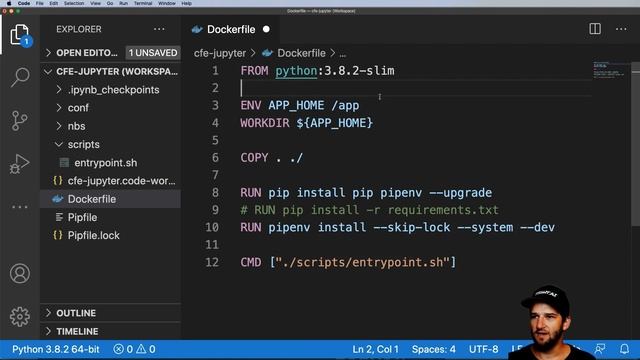Image resolution: width=640 pixels, height=360 pixels.
Task: Click the editor minimap preview
Action: pos(608,70)
